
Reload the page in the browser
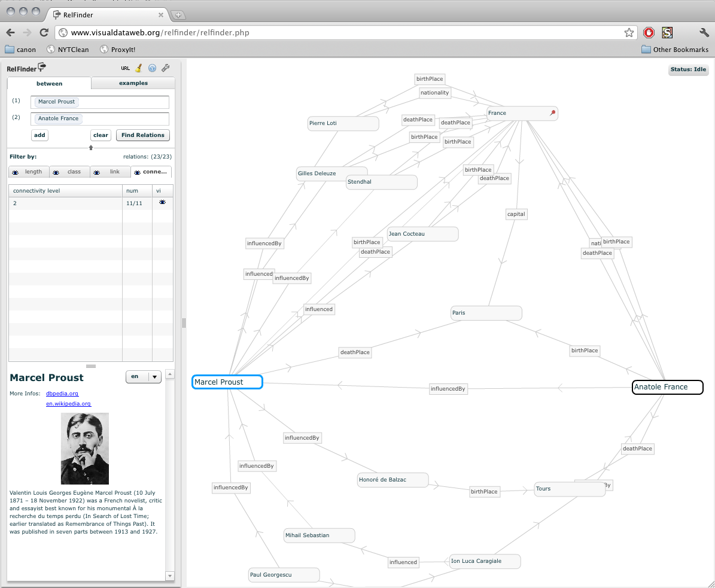tap(44, 33)
